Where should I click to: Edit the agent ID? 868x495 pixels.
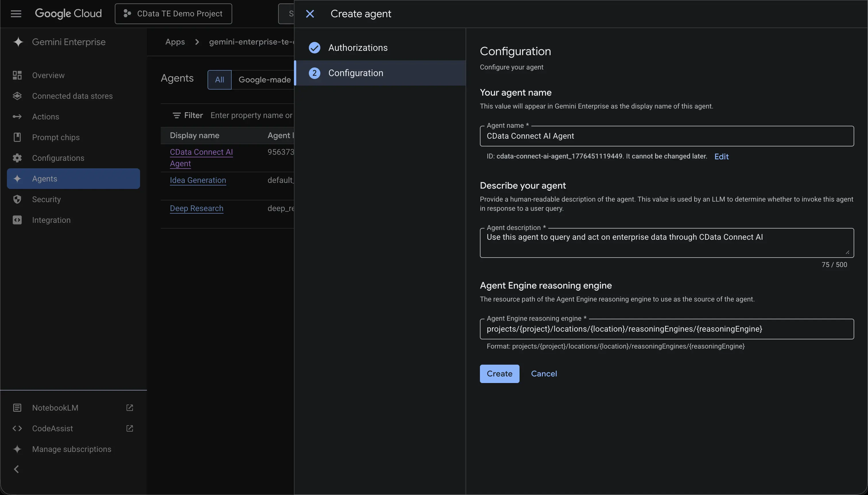721,156
